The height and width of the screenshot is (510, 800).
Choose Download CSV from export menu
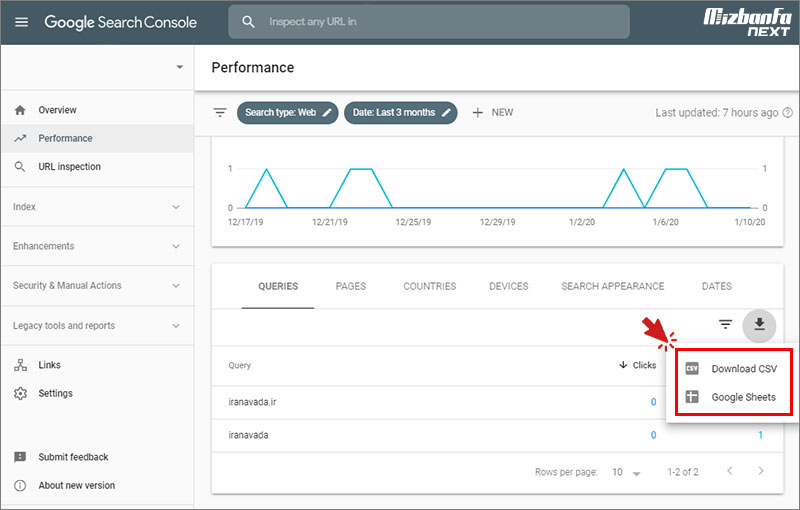point(731,369)
